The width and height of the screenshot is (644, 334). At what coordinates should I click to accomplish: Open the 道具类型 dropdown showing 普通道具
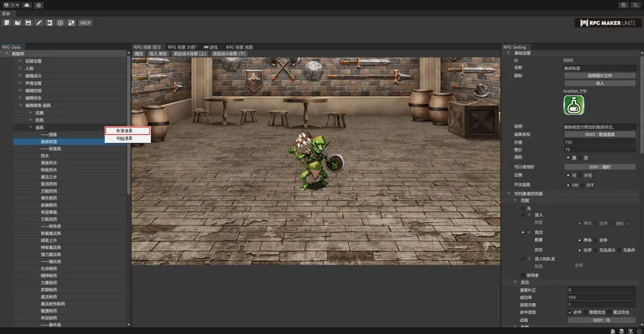tap(600, 134)
